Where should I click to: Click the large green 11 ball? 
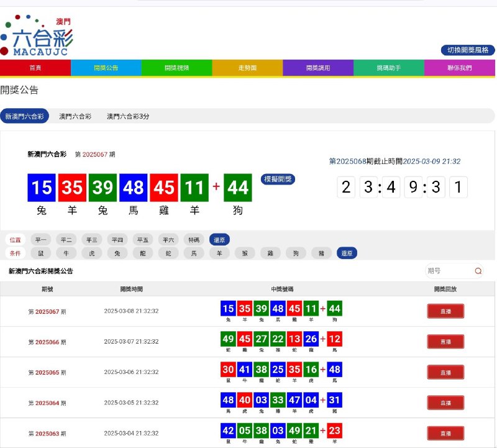pyautogui.click(x=194, y=188)
